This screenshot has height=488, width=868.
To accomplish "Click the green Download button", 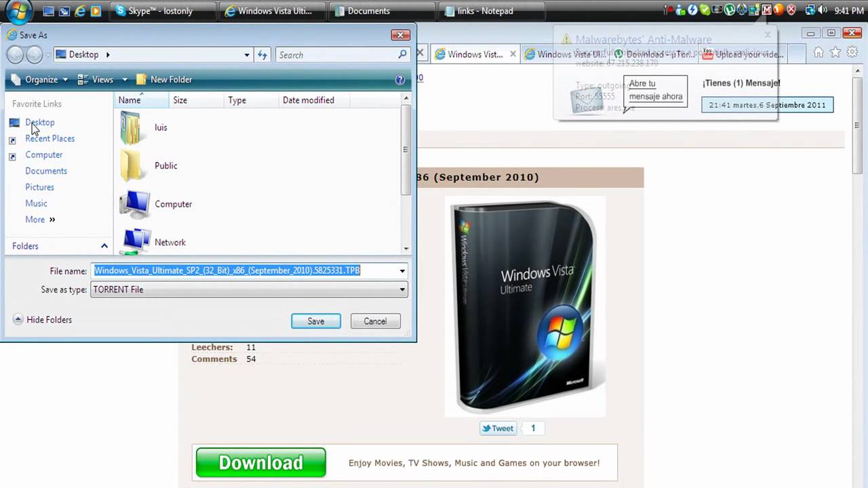I will click(261, 462).
